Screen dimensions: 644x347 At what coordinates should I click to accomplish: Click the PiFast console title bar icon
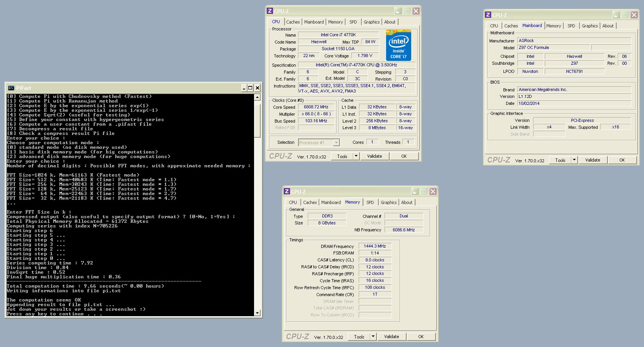[11, 88]
